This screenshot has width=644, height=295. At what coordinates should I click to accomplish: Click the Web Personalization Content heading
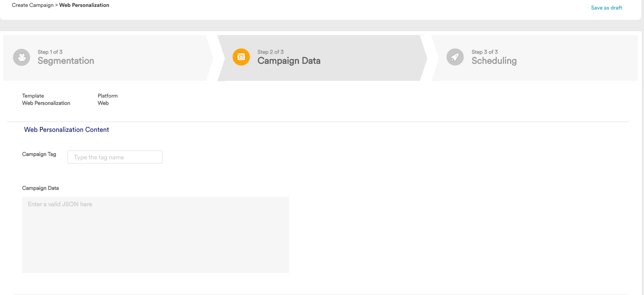[x=66, y=130]
